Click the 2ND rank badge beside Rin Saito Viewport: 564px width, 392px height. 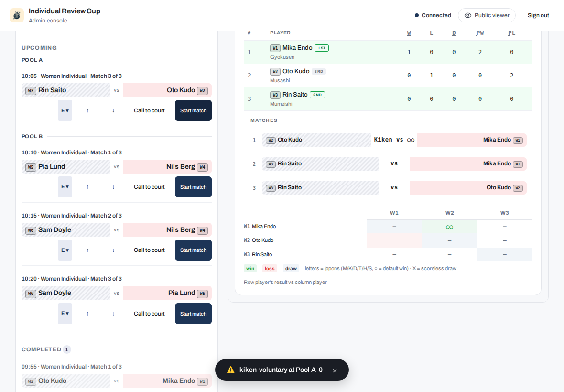317,95
